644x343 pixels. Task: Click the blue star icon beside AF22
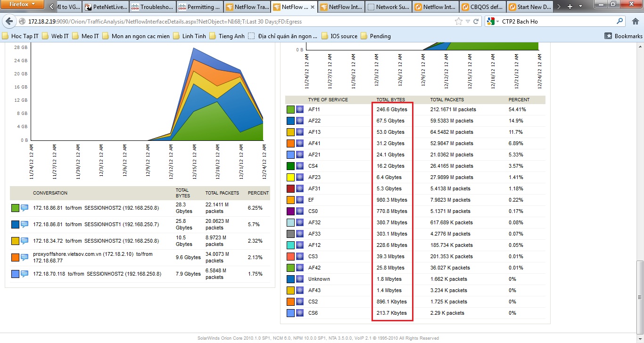pos(299,121)
